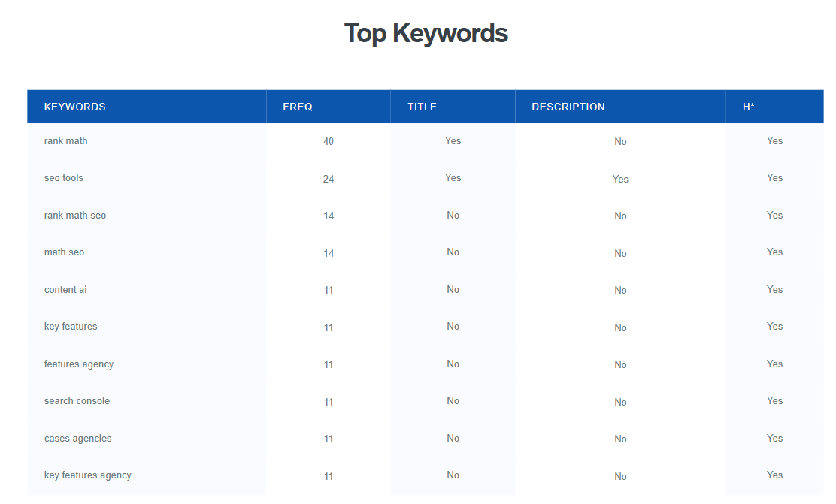Click frequency 14 in rank math seo row

point(329,216)
